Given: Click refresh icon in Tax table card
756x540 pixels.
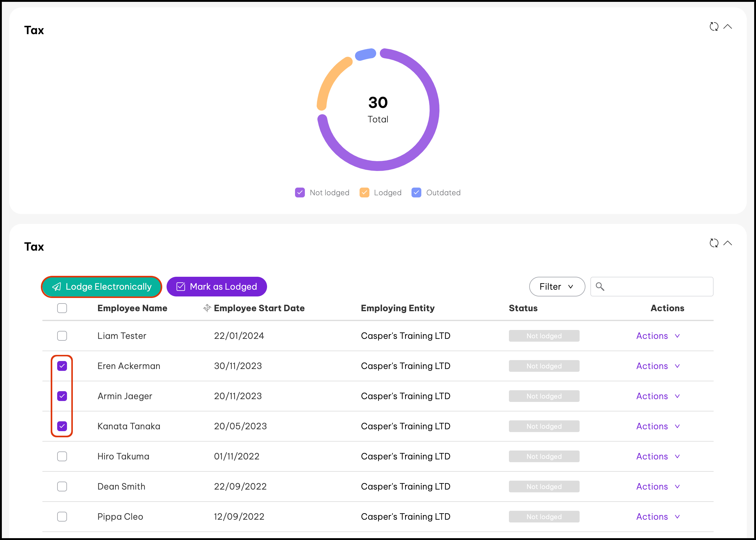Looking at the screenshot, I should [714, 243].
